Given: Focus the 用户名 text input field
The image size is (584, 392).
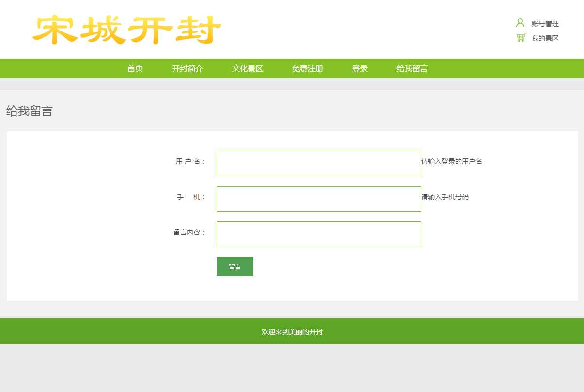Looking at the screenshot, I should tap(318, 163).
